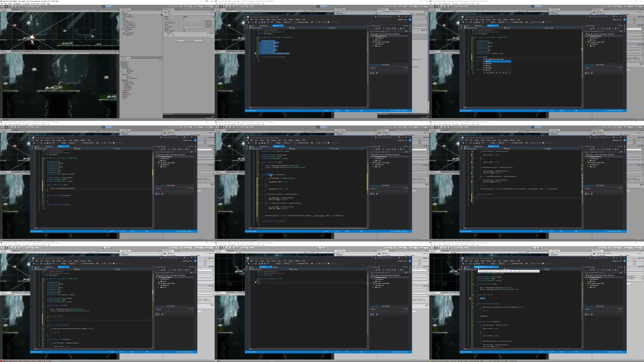The width and height of the screenshot is (644, 362).
Task: Click the Project panel search-by-label icon
Action: tap(161, 59)
